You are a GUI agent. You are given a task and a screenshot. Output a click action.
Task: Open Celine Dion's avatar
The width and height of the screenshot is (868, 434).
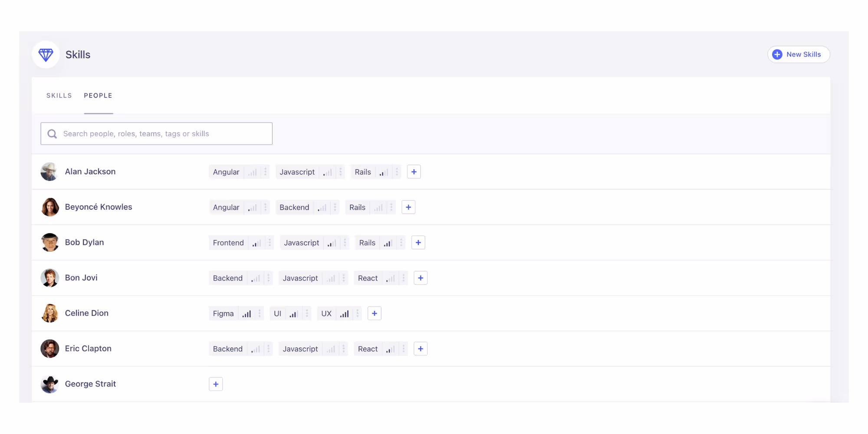49,313
